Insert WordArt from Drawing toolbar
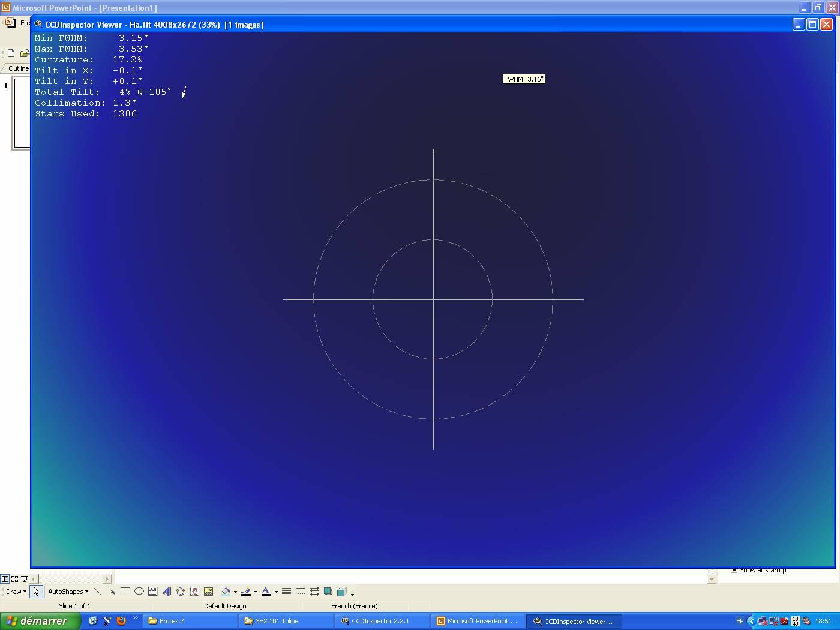This screenshot has height=630, width=840. point(167,592)
